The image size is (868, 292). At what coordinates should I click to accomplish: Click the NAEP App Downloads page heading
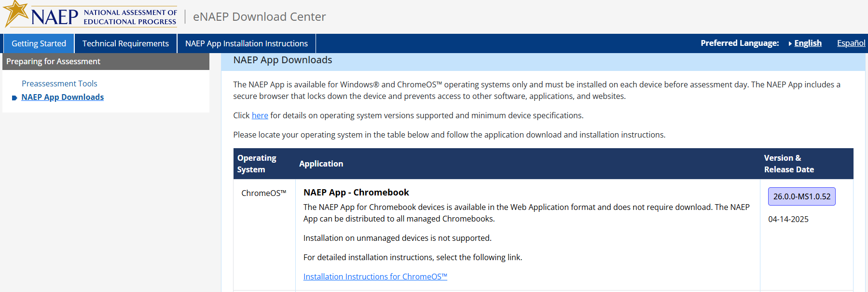coord(282,60)
